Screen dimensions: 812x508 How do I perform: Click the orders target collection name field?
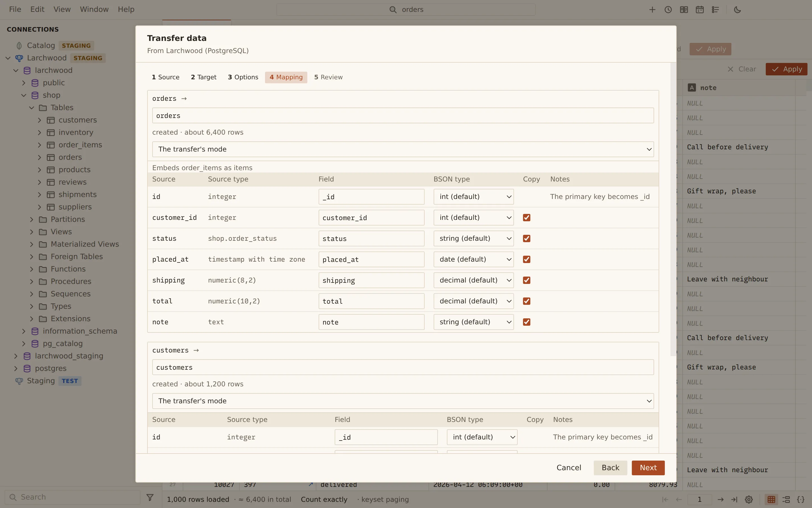403,116
